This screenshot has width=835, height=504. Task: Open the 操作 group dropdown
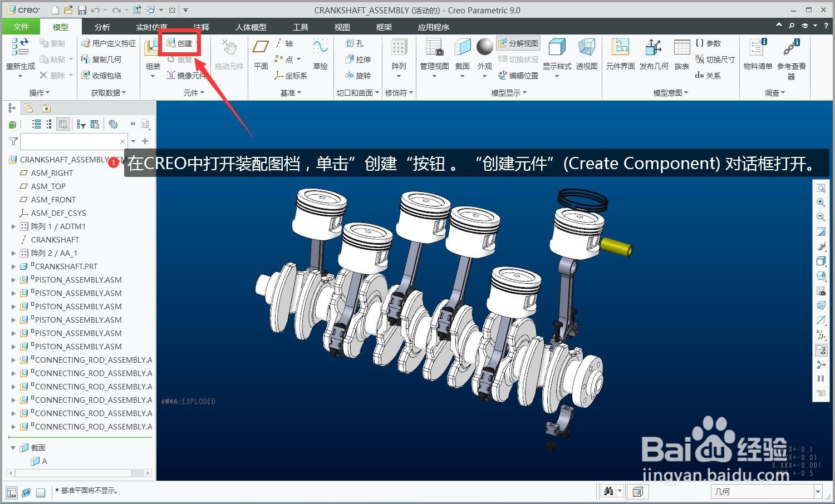[40, 93]
